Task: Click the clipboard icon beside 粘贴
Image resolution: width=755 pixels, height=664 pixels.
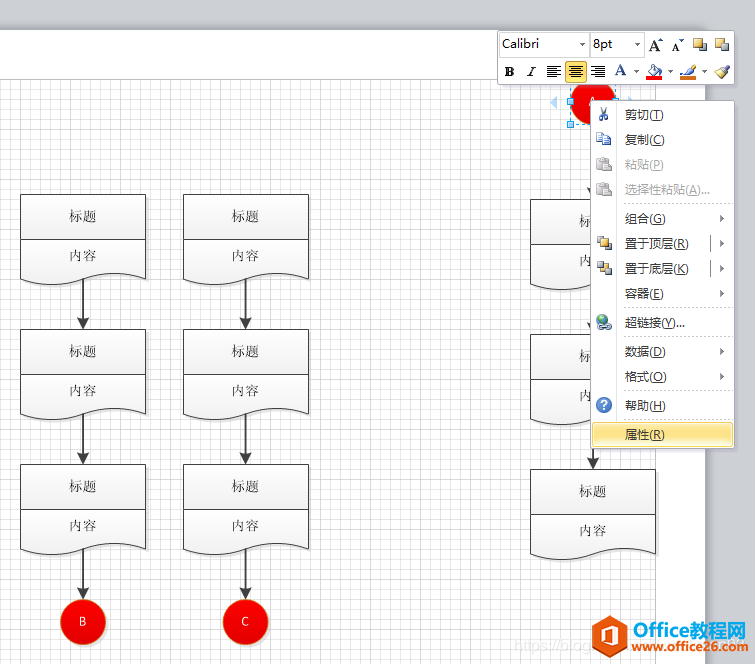Action: click(604, 164)
